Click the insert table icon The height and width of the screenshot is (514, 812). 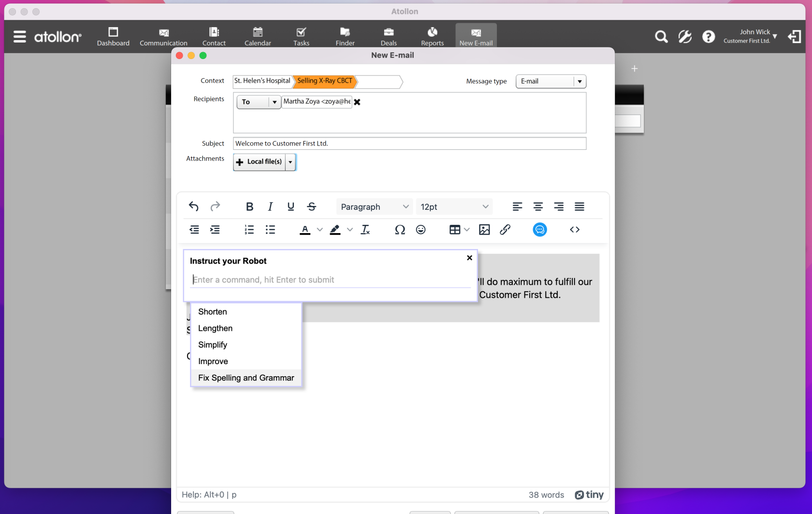pyautogui.click(x=455, y=230)
